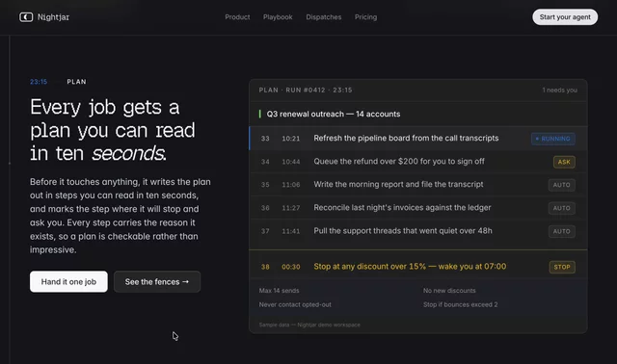Image resolution: width=617 pixels, height=364 pixels.
Task: Click the Max 14 sends rule
Action: coord(279,291)
